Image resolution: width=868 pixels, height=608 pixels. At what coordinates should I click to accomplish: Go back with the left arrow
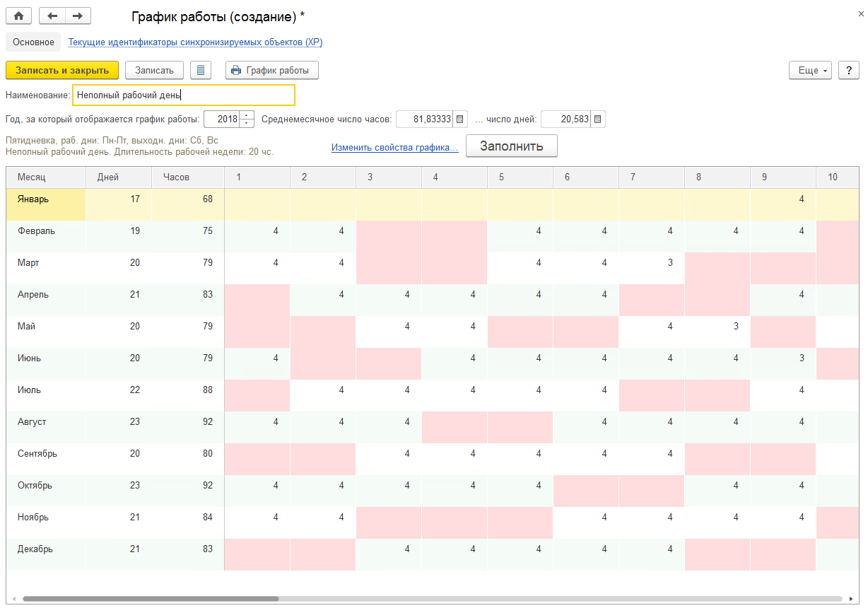point(52,16)
